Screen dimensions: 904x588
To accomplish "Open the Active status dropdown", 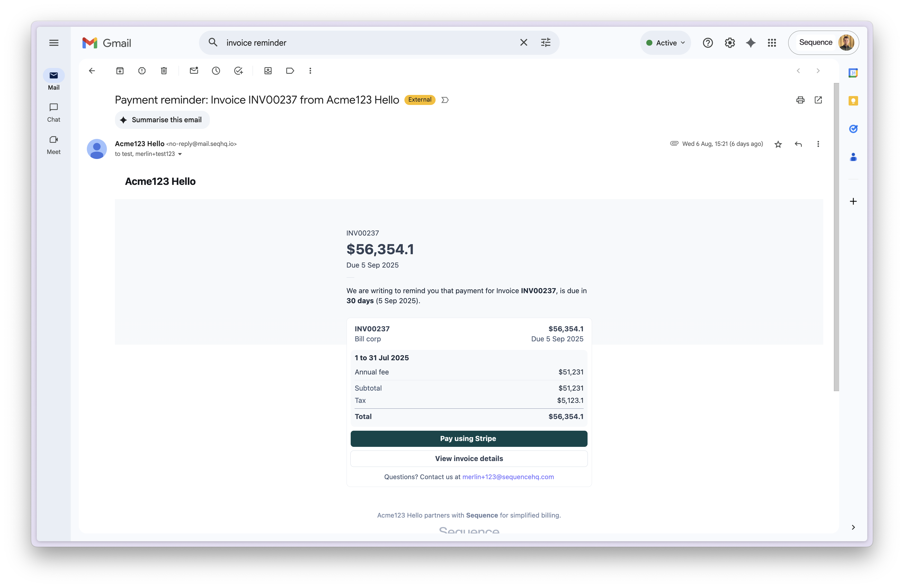I will pyautogui.click(x=665, y=43).
